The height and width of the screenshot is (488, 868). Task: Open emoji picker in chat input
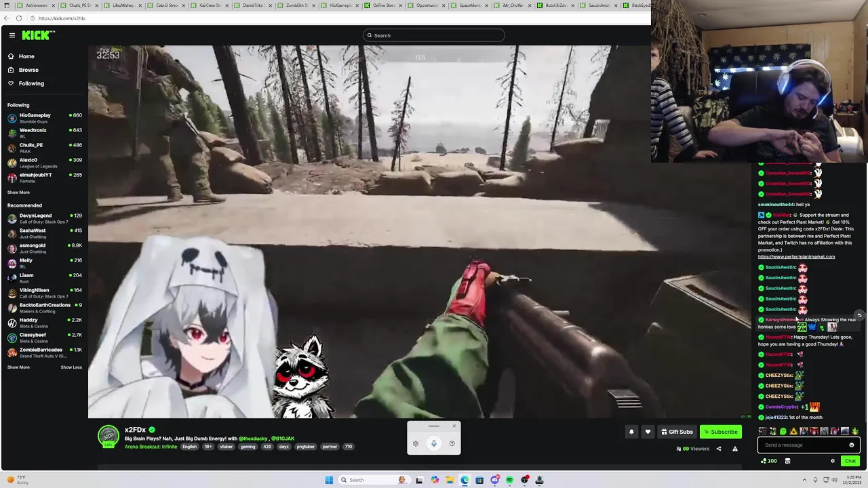[852, 445]
